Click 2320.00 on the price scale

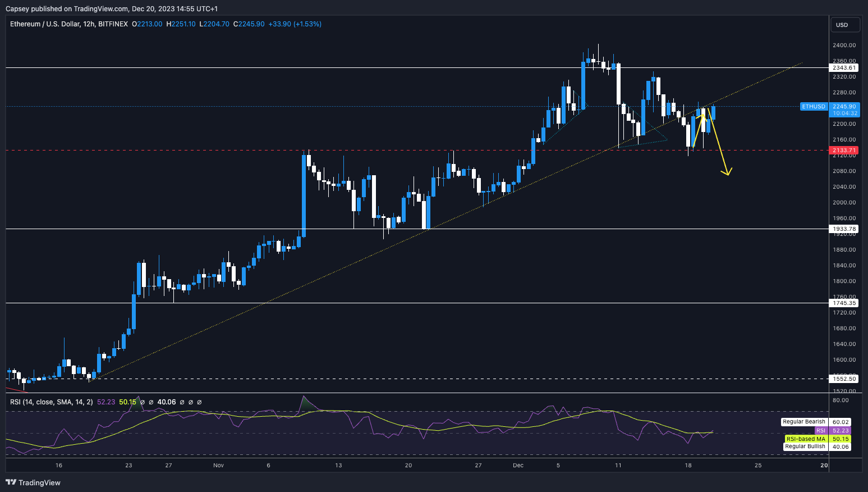pos(844,76)
